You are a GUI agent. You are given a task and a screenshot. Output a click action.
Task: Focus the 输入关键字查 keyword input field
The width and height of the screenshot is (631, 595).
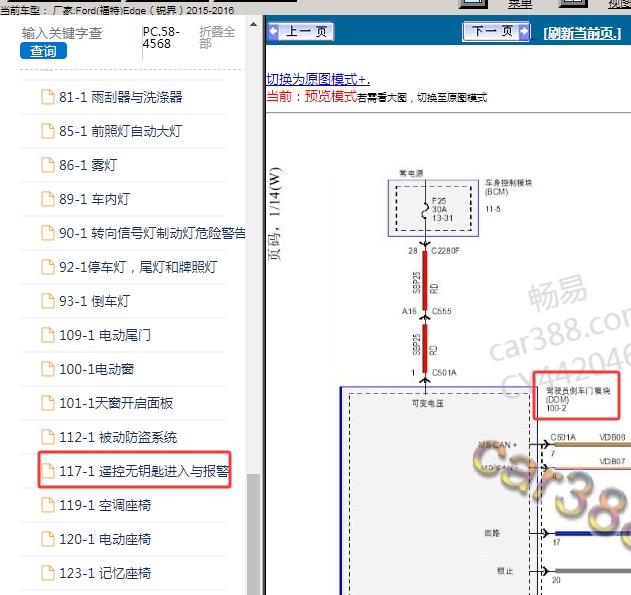pyautogui.click(x=62, y=33)
